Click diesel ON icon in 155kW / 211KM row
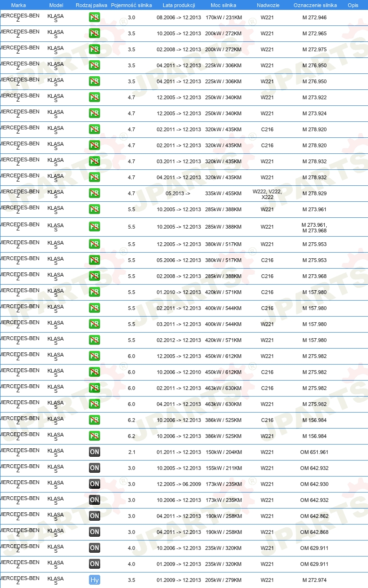The width and height of the screenshot is (368, 588). pyautogui.click(x=94, y=469)
